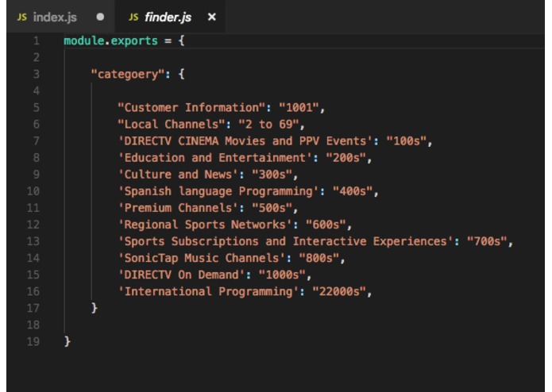Screen dimensions: 552x392
Task: Click closing brace on line 19
Action: tap(68, 342)
